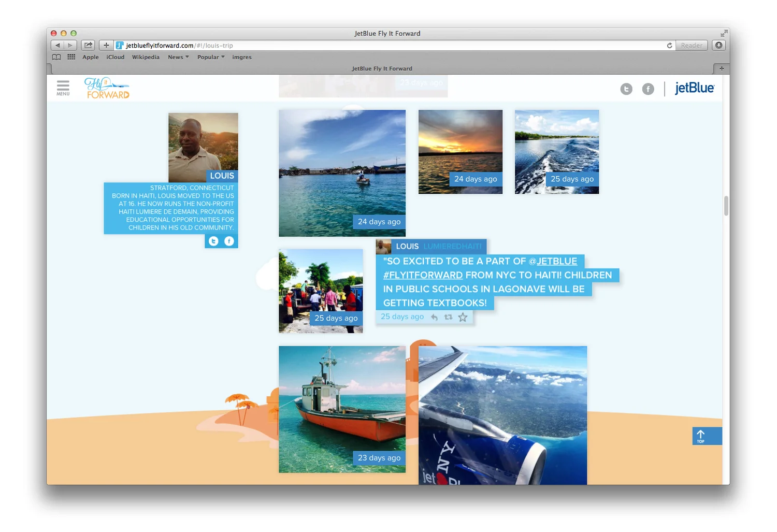Expand the News bookmarks dropdown
The image size is (777, 532).
(178, 57)
